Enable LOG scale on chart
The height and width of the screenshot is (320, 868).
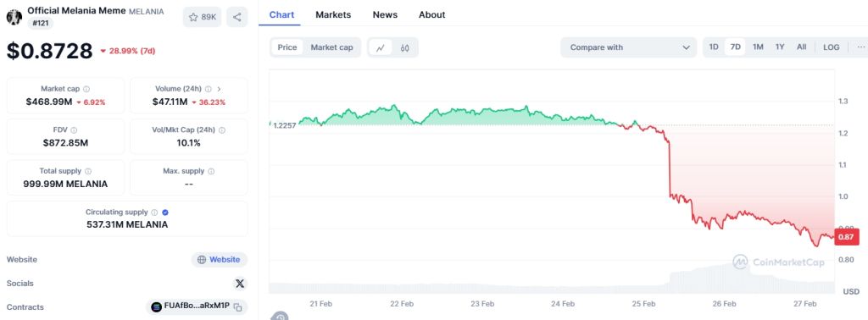coord(831,47)
